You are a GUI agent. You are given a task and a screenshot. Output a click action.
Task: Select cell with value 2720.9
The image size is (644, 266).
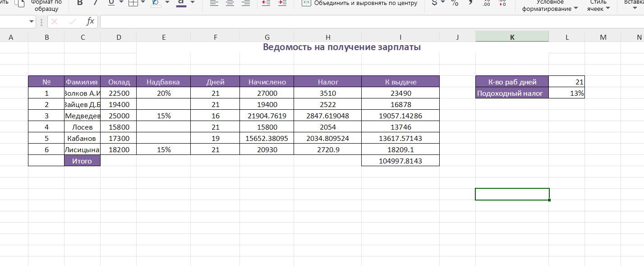tap(328, 149)
